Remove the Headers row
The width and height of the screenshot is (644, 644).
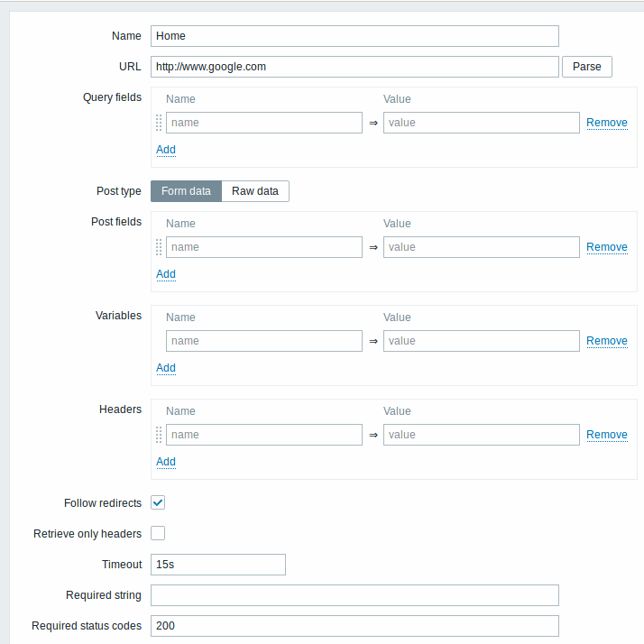tap(607, 435)
